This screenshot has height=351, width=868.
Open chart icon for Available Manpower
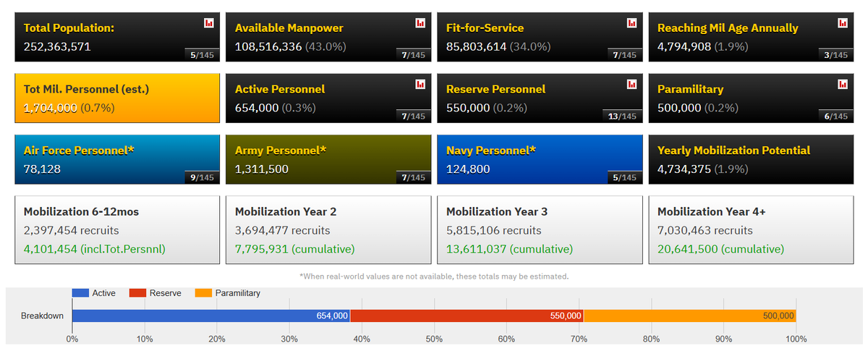coord(420,23)
